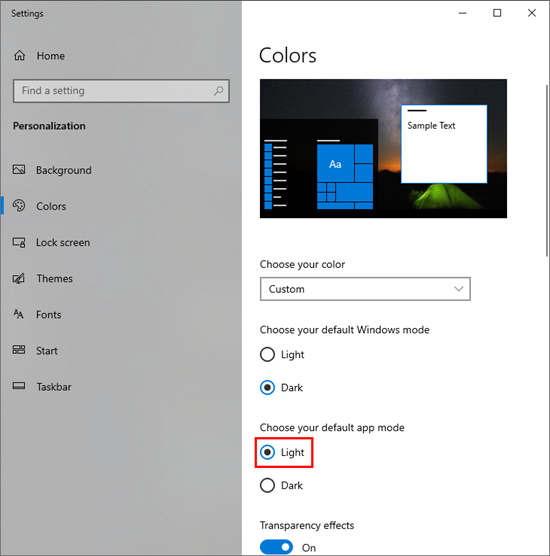Select Light for default app mode
The width and height of the screenshot is (550, 556).
tap(267, 452)
